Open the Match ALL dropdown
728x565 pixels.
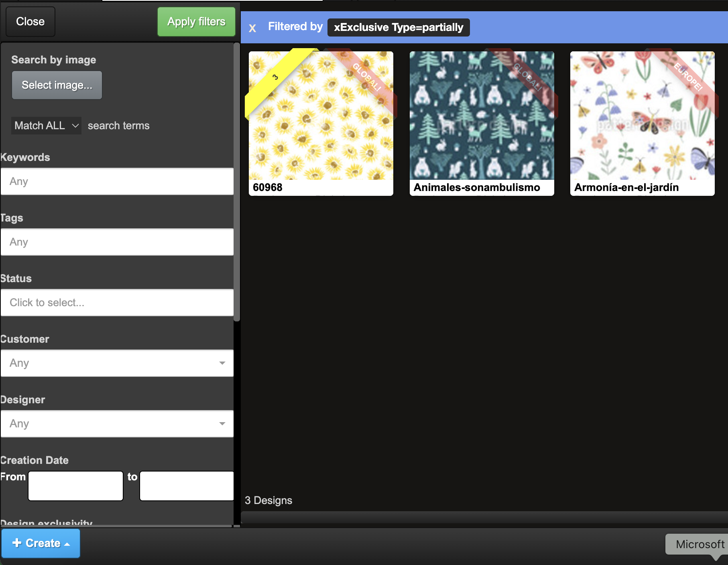pyautogui.click(x=46, y=126)
